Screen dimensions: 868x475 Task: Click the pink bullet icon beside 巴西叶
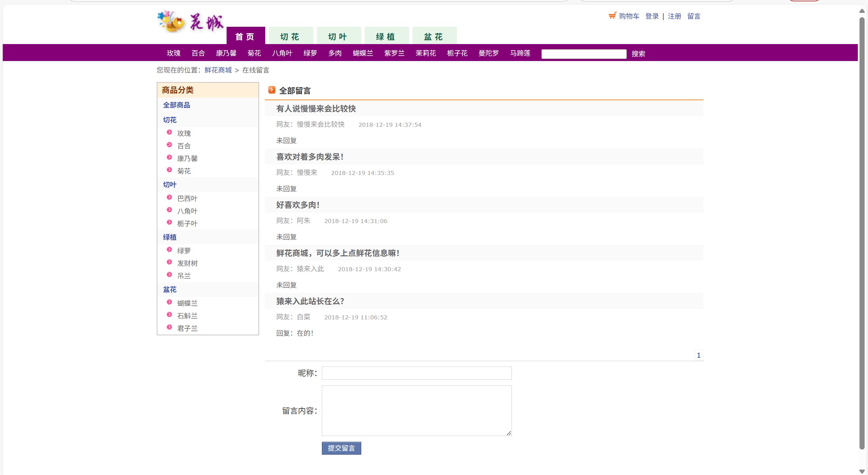[x=169, y=197]
